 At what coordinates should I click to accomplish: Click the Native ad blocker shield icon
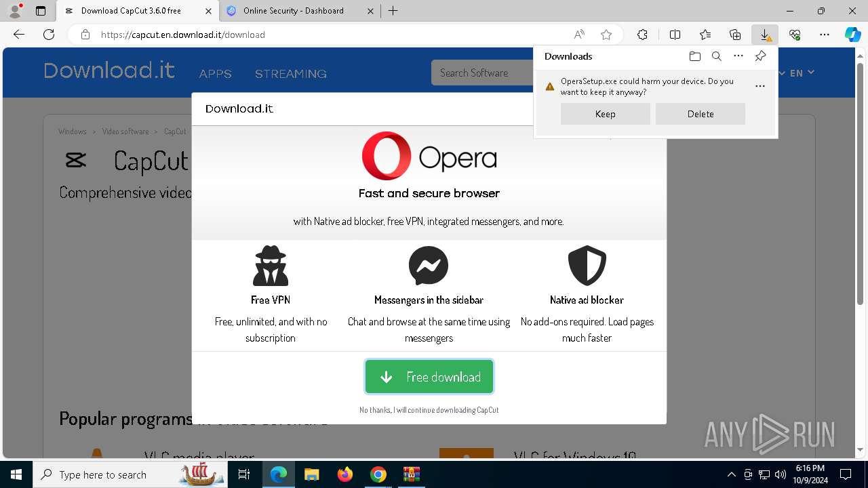click(x=587, y=266)
